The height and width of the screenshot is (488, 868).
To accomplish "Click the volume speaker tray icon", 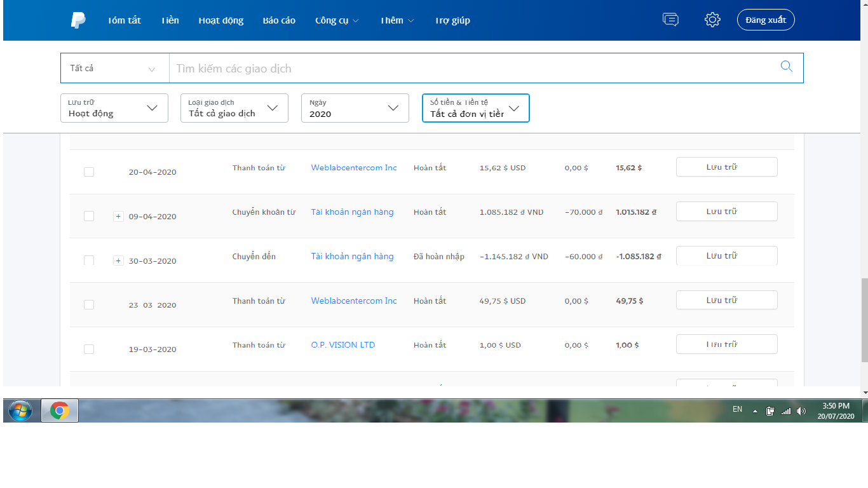I will coord(801,411).
